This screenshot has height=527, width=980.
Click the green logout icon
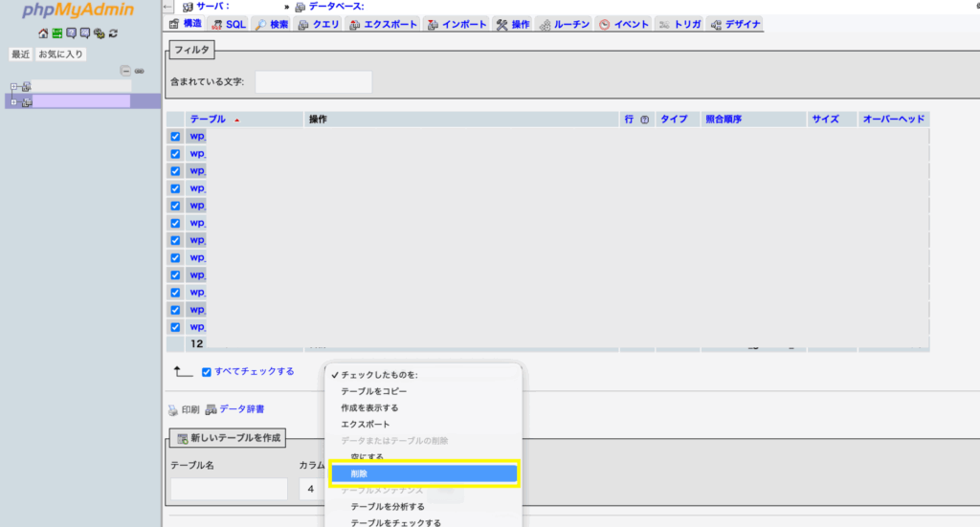(57, 33)
